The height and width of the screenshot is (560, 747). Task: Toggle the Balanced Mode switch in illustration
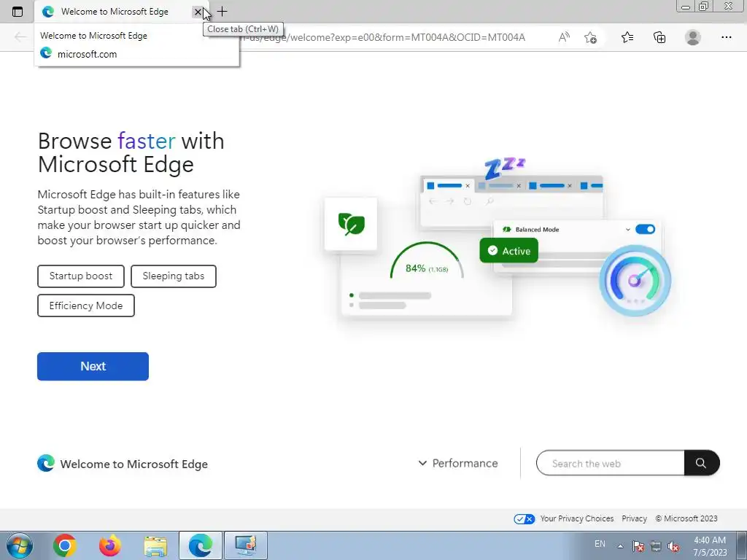tap(645, 229)
